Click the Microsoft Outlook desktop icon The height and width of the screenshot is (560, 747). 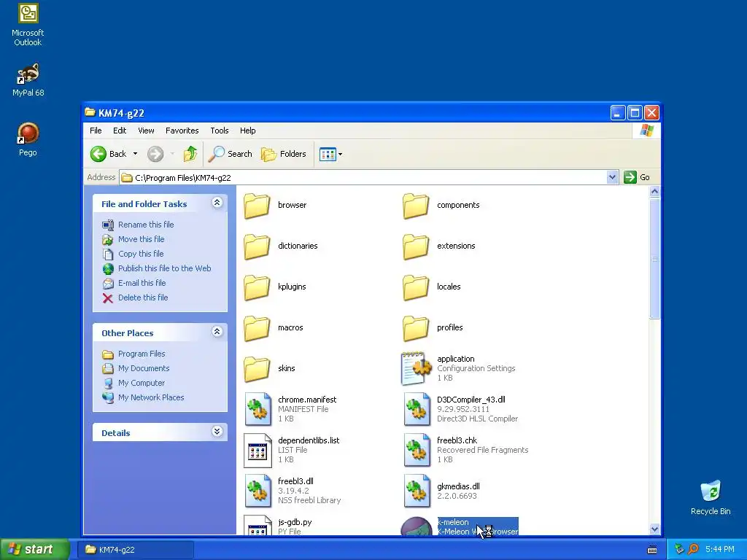click(28, 25)
